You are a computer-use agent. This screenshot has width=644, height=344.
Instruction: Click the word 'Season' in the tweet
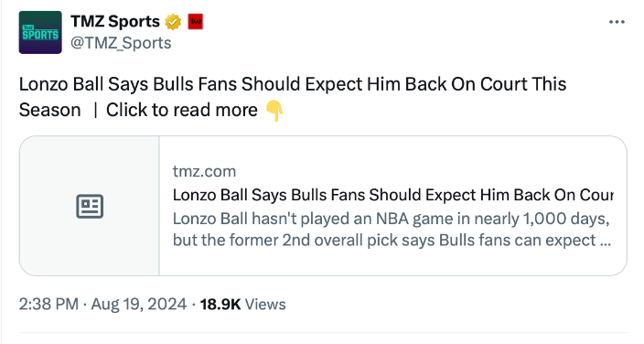49,110
